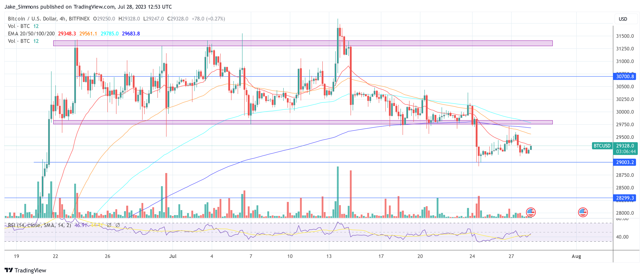Click the USD currency button
The height and width of the screenshot is (278, 644).
pyautogui.click(x=626, y=19)
